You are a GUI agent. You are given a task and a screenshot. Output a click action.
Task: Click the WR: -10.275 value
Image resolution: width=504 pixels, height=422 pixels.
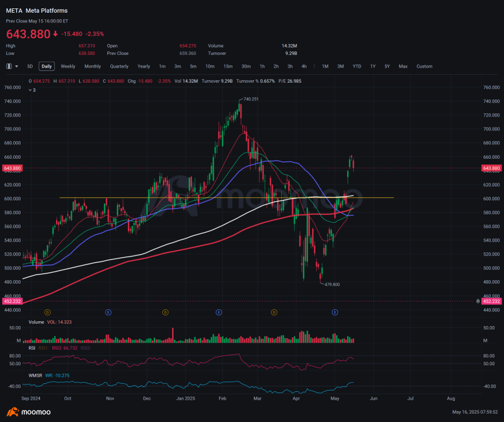57,376
